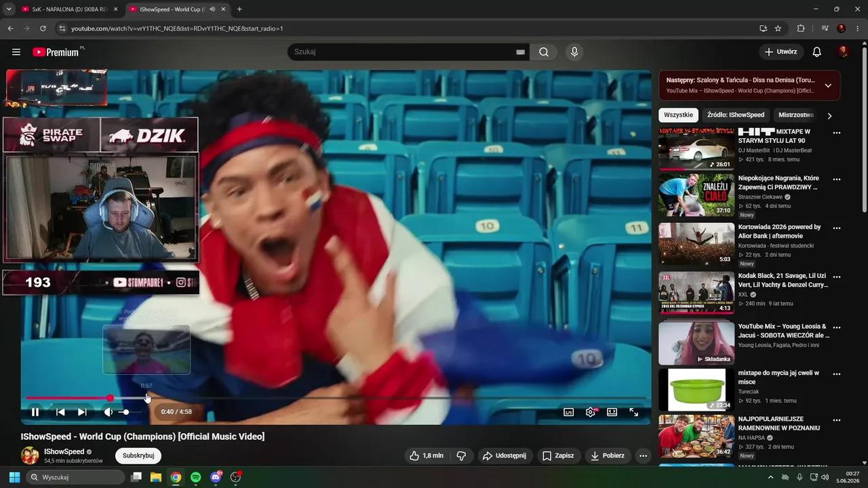Skip to the next video

click(x=82, y=412)
